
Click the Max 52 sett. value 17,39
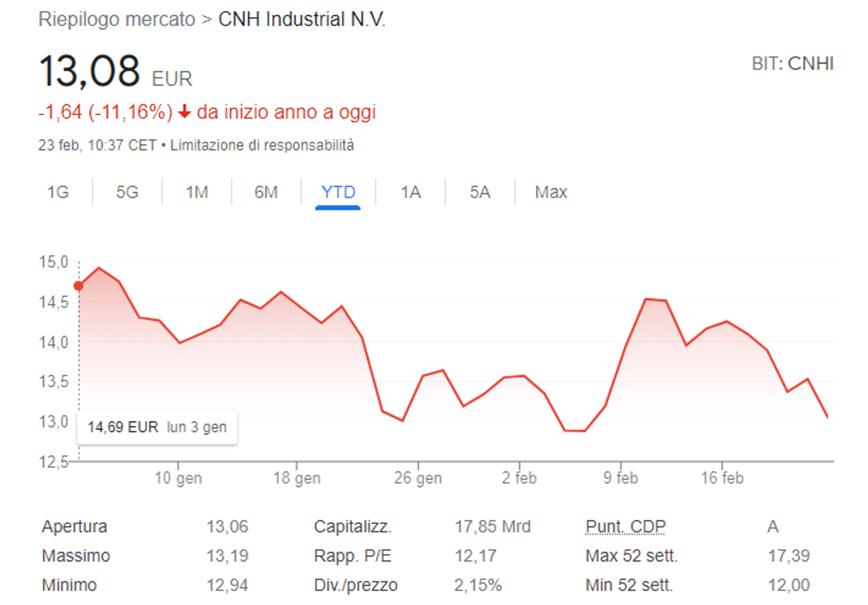[x=789, y=556]
